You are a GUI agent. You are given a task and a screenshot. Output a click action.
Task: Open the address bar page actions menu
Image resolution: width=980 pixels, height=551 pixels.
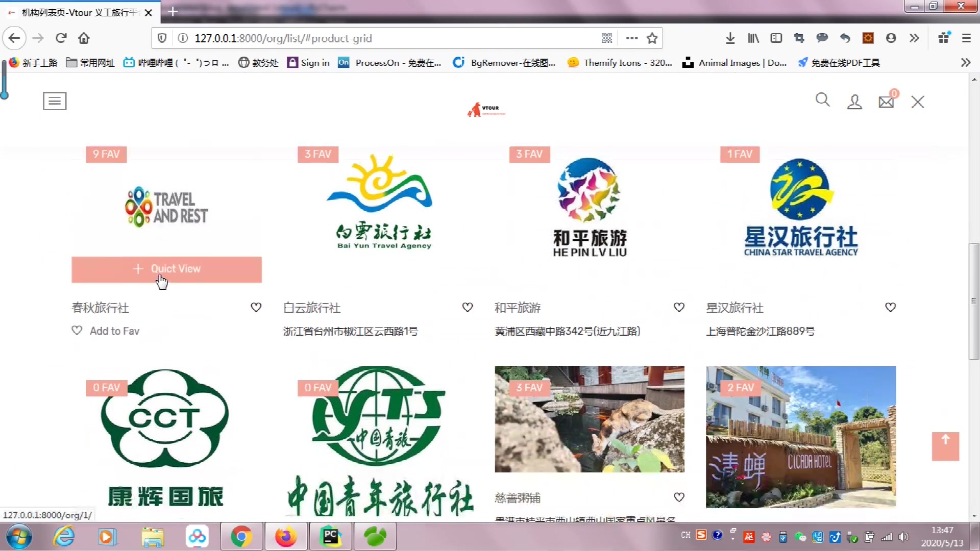point(631,38)
